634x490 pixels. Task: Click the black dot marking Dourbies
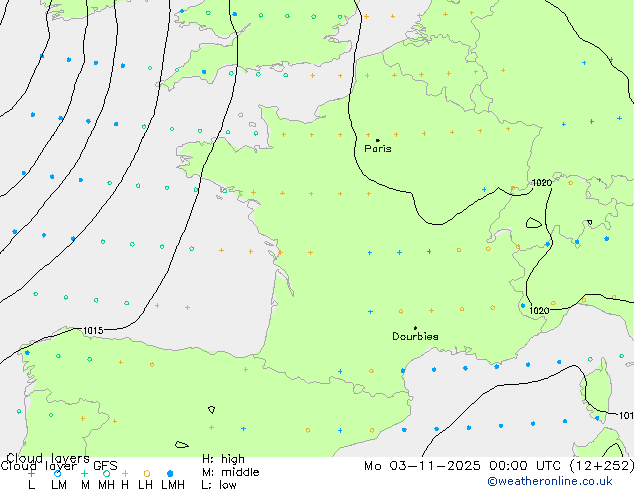[x=415, y=328]
